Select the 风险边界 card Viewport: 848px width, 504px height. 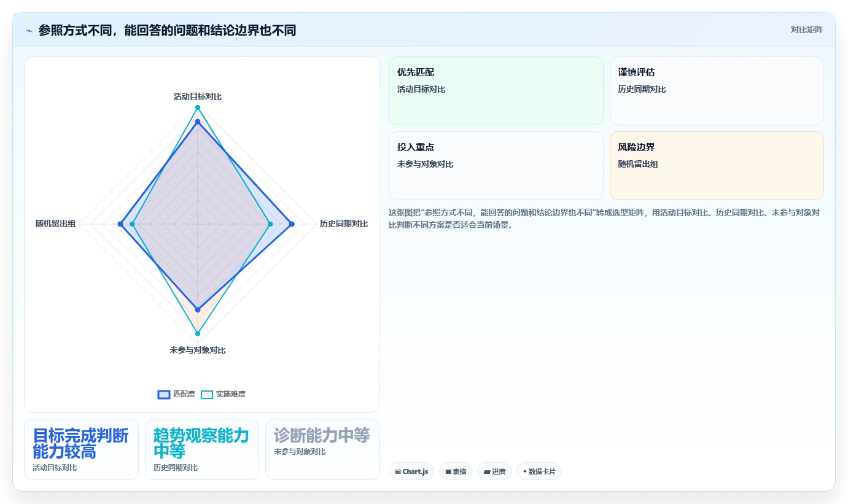tap(717, 166)
